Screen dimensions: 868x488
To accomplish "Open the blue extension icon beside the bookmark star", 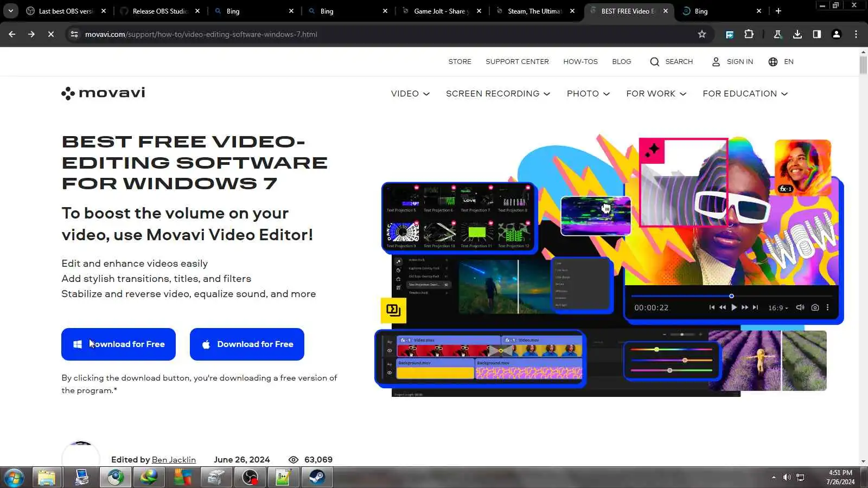I will [730, 34].
